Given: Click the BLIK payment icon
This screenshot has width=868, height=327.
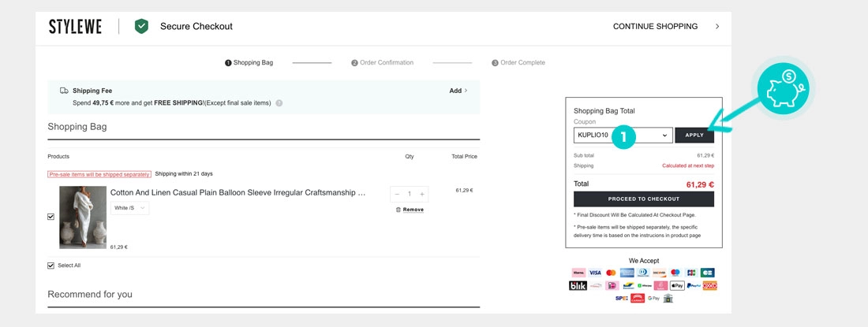Looking at the screenshot, I should pos(578,285).
